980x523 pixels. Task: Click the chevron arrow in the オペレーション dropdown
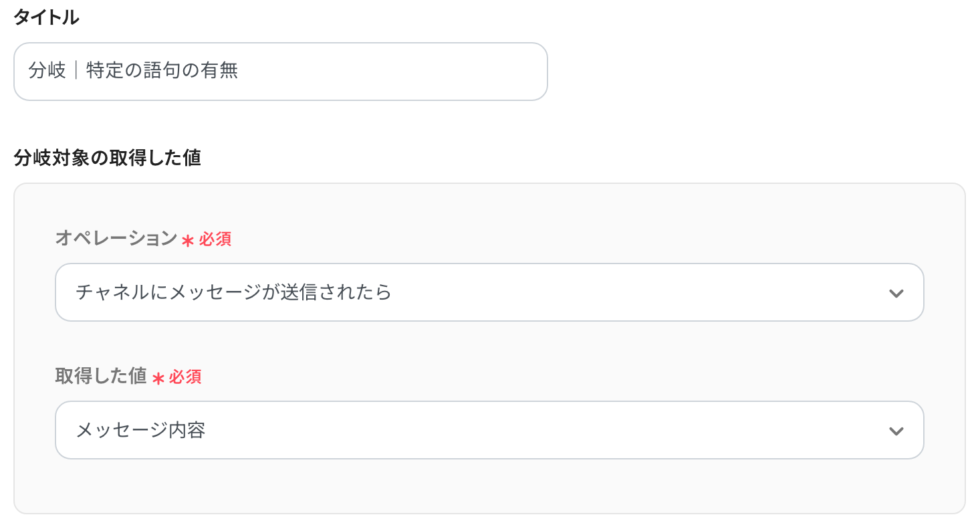point(896,293)
